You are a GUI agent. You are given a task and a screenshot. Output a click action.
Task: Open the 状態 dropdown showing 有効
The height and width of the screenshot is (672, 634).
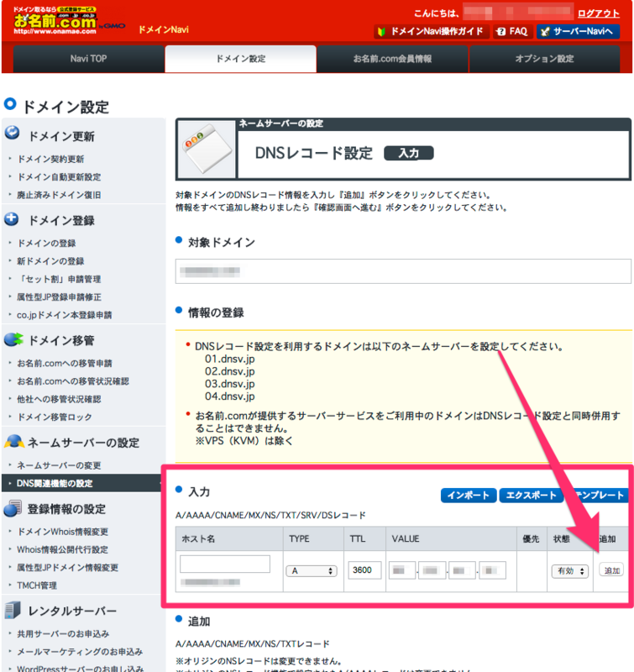pos(570,571)
